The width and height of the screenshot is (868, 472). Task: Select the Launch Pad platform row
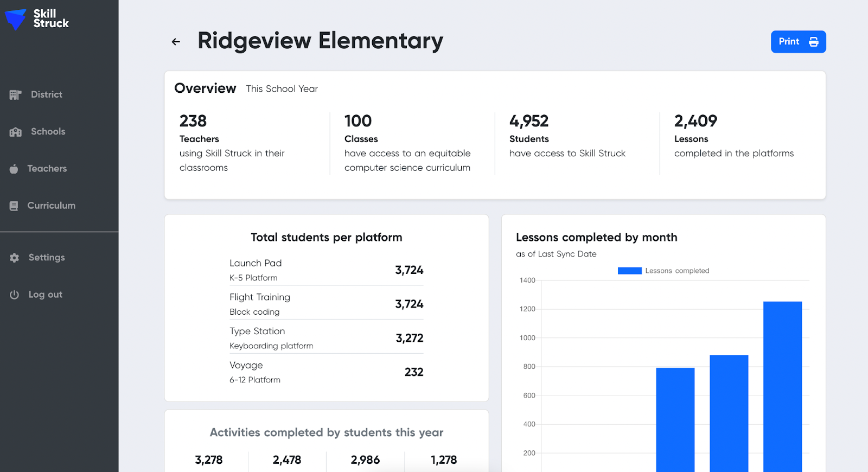coord(327,270)
